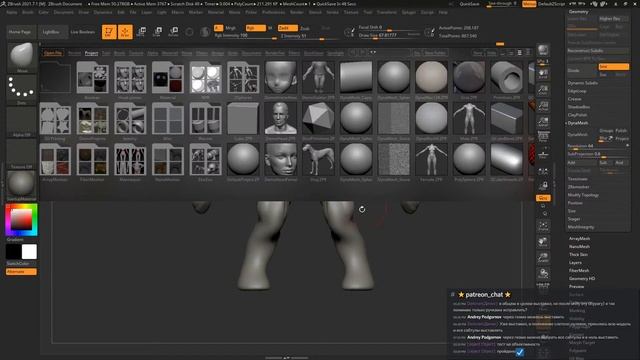Open the Dog.ZPR project thumbnail

tap(318, 159)
